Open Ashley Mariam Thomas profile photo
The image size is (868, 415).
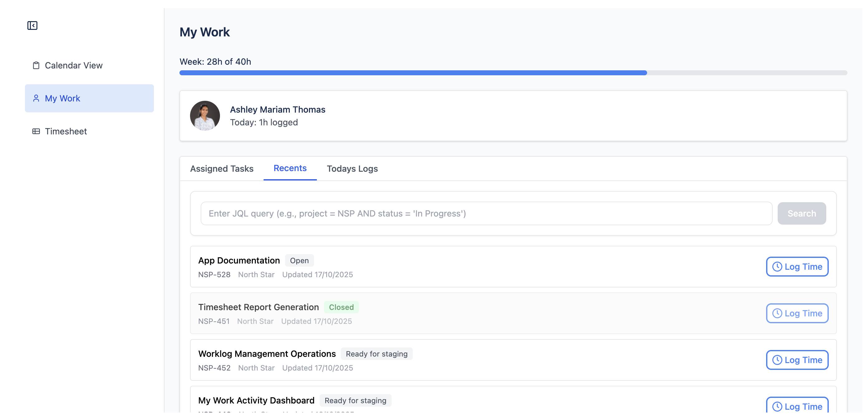pyautogui.click(x=205, y=116)
